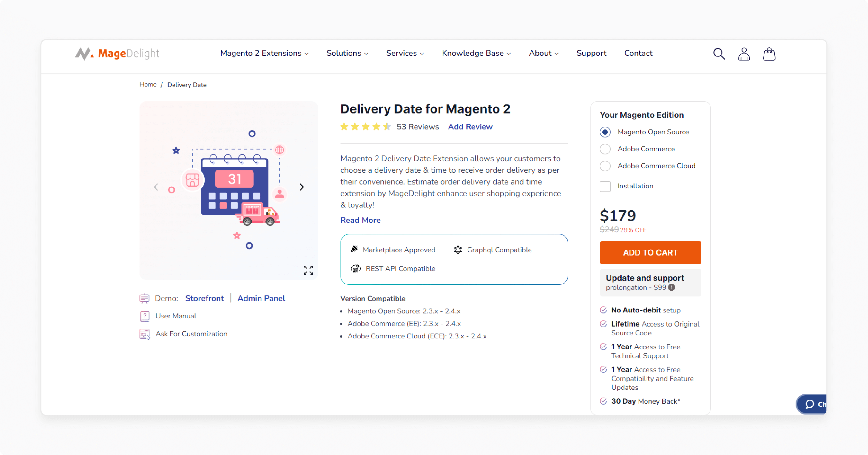Screen dimensions: 868x455
Task: Go to Home breadcrumb
Action: point(147,84)
